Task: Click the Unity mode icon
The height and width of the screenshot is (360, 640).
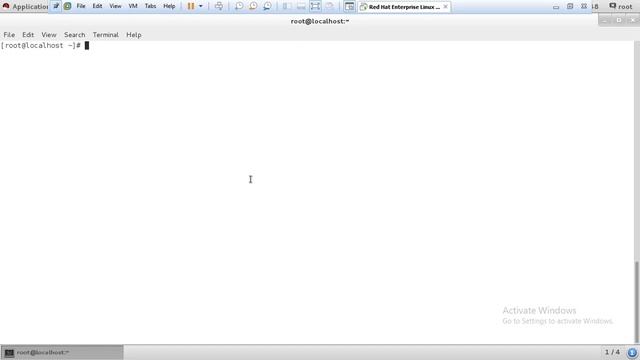Action: (330, 6)
